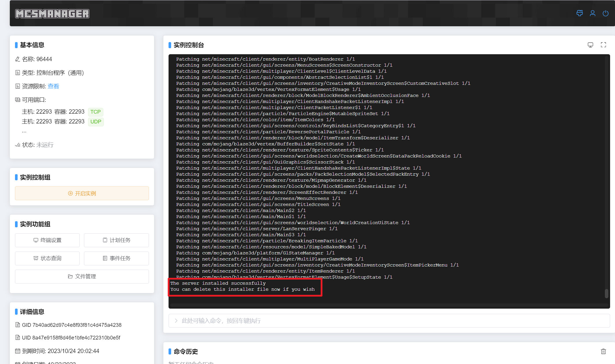Click the 查看 resource limit link
The image size is (615, 364).
tap(53, 86)
